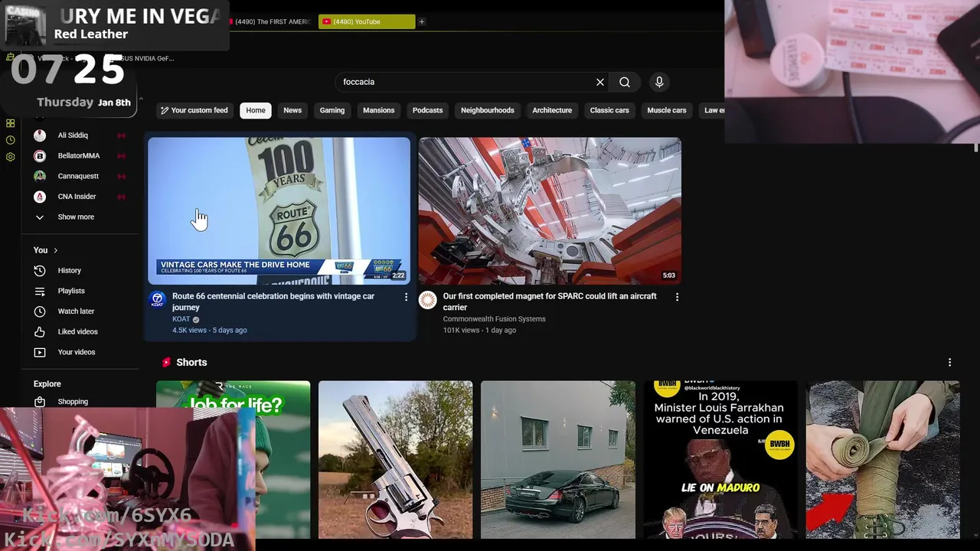Screen dimensions: 980x551
Task: Click the Explore heading in sidebar
Action: point(47,384)
